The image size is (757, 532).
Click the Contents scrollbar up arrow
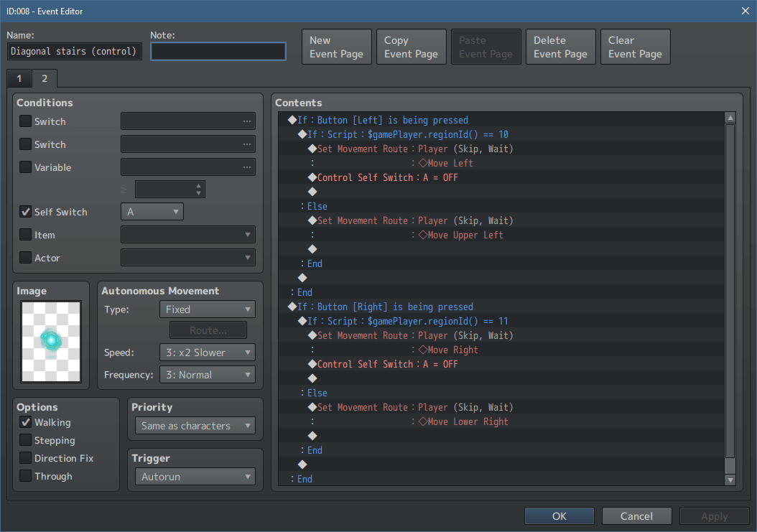(x=730, y=117)
